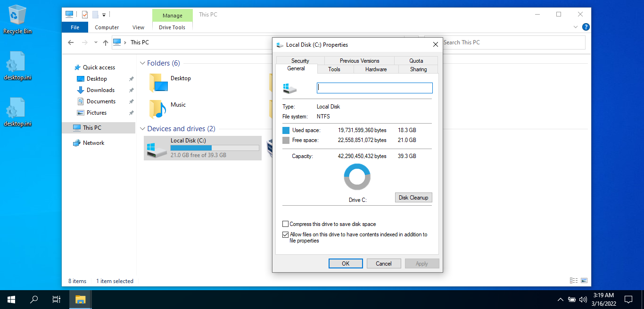Open recent locations dropdown arrow
Viewport: 644px width, 309px height.
[x=96, y=42]
